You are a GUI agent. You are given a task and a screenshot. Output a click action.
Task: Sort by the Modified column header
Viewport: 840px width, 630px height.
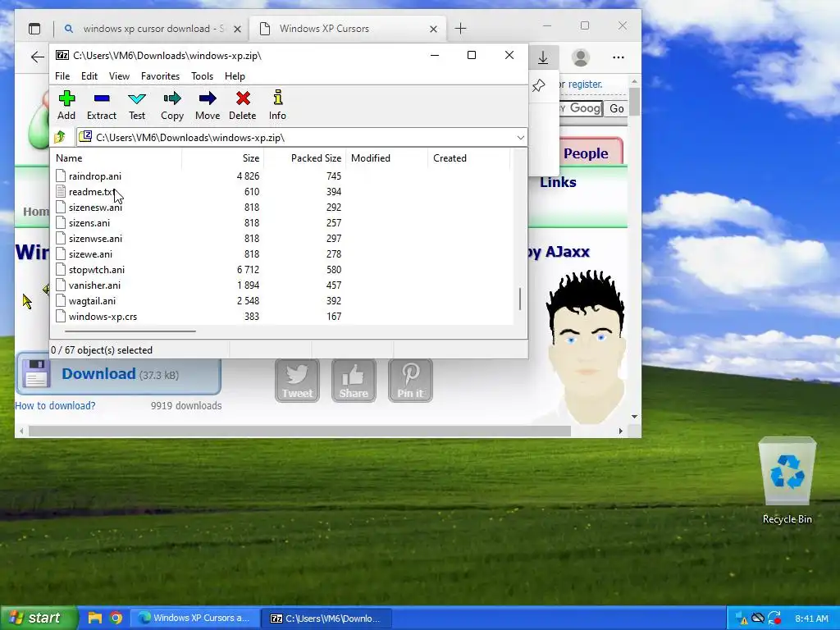(x=387, y=158)
